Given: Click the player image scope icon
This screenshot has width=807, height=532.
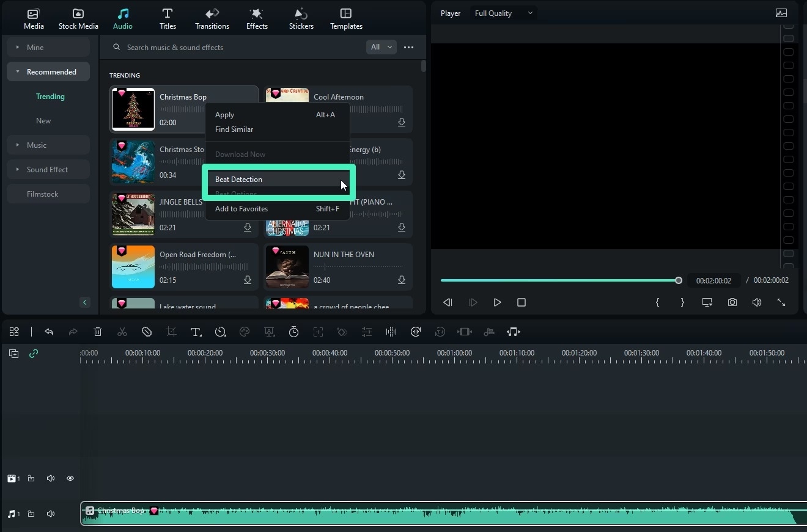Looking at the screenshot, I should coord(781,13).
